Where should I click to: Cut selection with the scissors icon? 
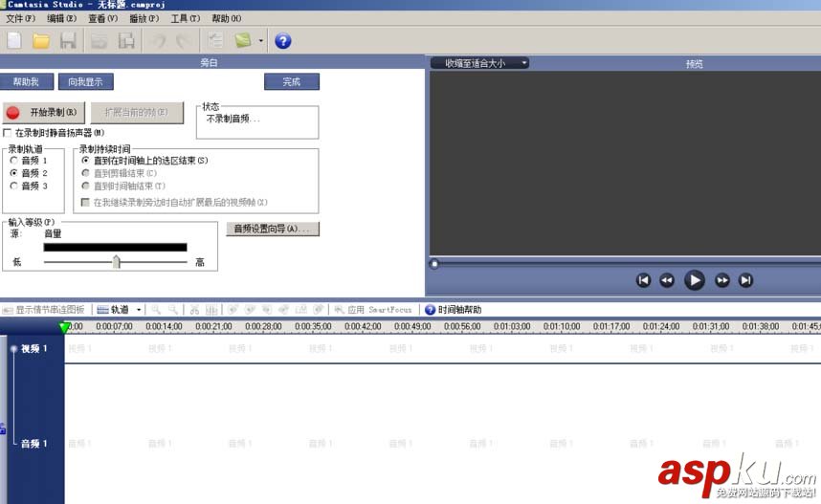point(194,310)
